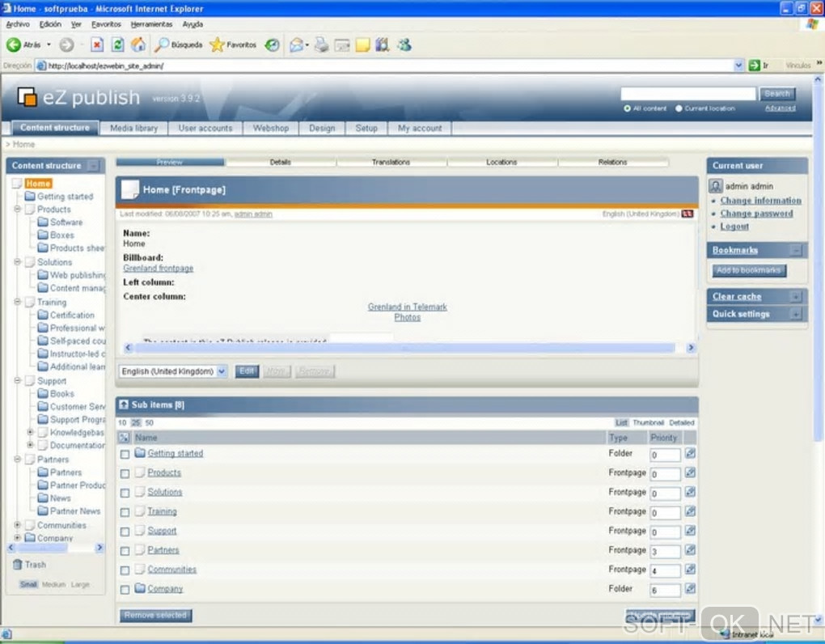Expand the Quick settings panel

click(x=796, y=314)
